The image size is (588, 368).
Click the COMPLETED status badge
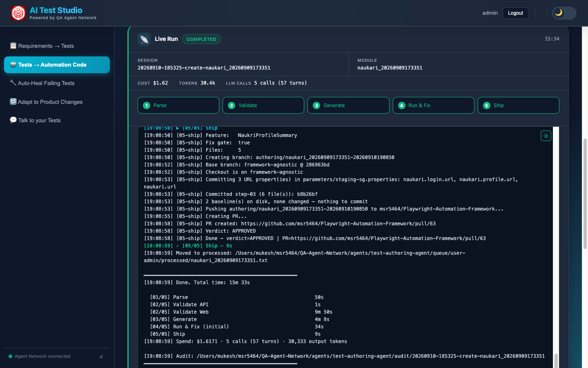click(x=201, y=39)
